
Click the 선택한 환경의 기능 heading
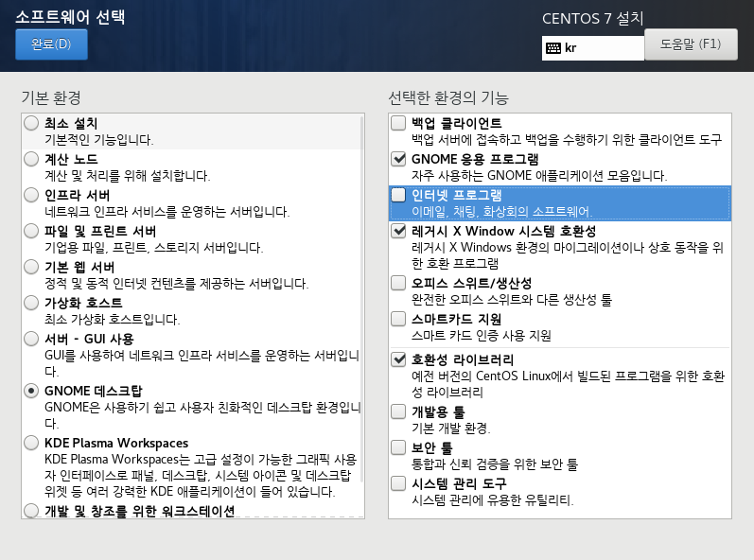(x=448, y=98)
